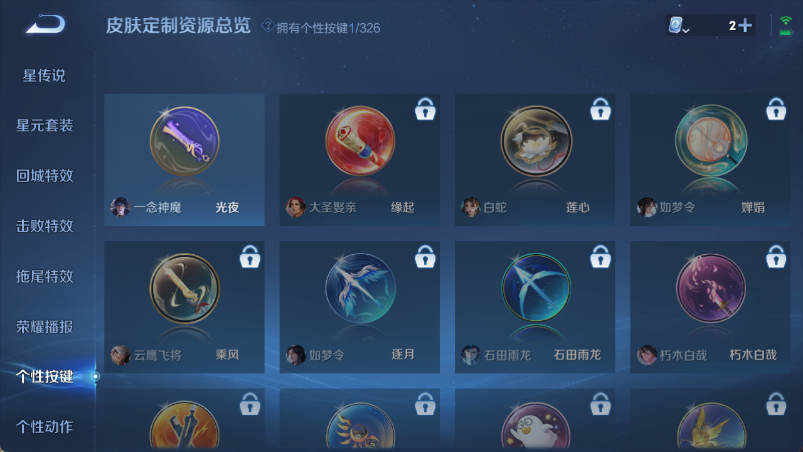Screen dimensions: 803x452
Task: Open the 击败特效 tab
Action: 45,226
